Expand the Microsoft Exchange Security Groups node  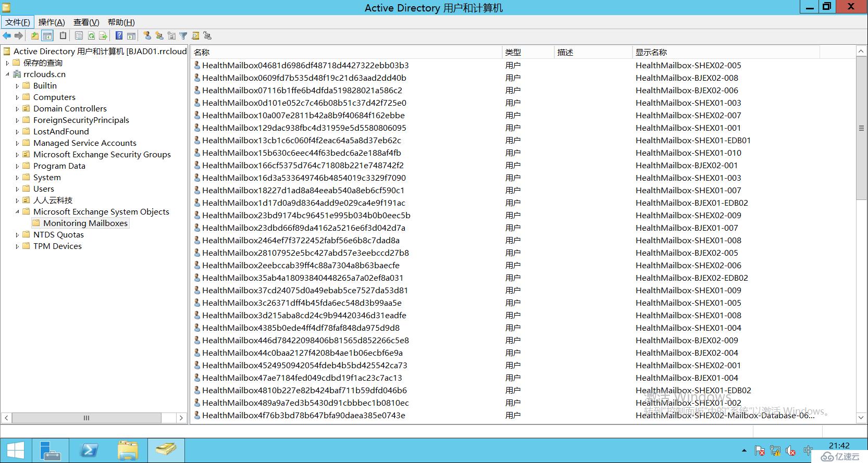click(x=17, y=155)
